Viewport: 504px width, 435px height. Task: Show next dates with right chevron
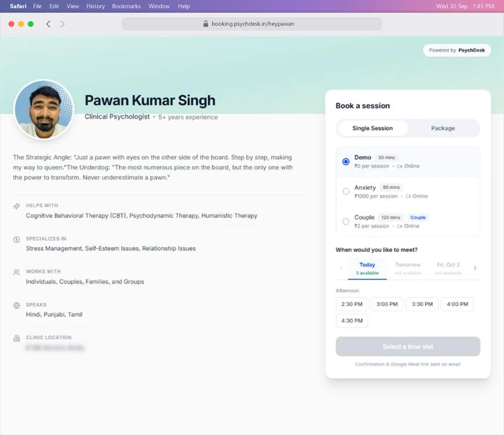[x=475, y=268]
